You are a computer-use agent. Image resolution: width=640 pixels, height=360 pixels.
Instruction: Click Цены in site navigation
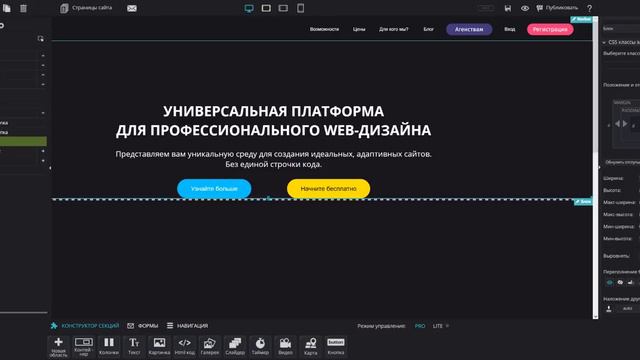coord(359,29)
